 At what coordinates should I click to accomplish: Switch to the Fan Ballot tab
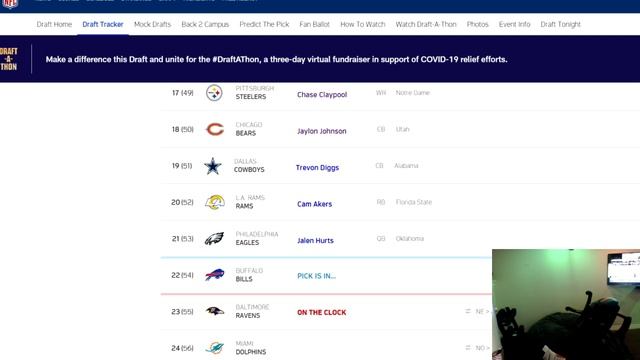[x=315, y=24]
